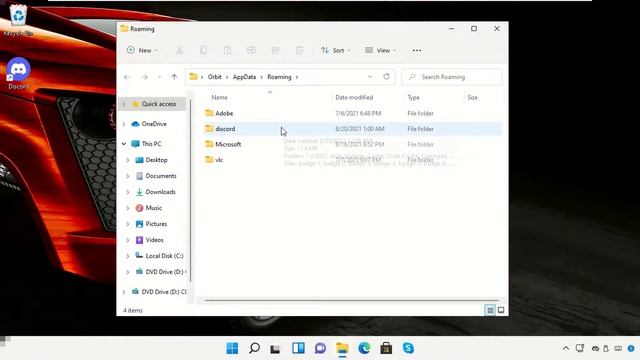Expand Quick access node

[x=124, y=104]
